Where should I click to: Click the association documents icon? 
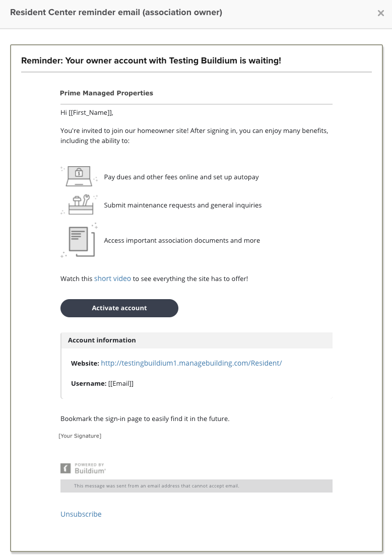click(x=79, y=240)
